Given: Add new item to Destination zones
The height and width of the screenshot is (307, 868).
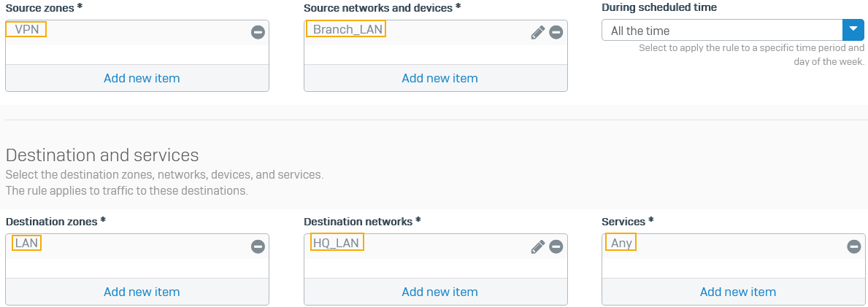Looking at the screenshot, I should (142, 292).
